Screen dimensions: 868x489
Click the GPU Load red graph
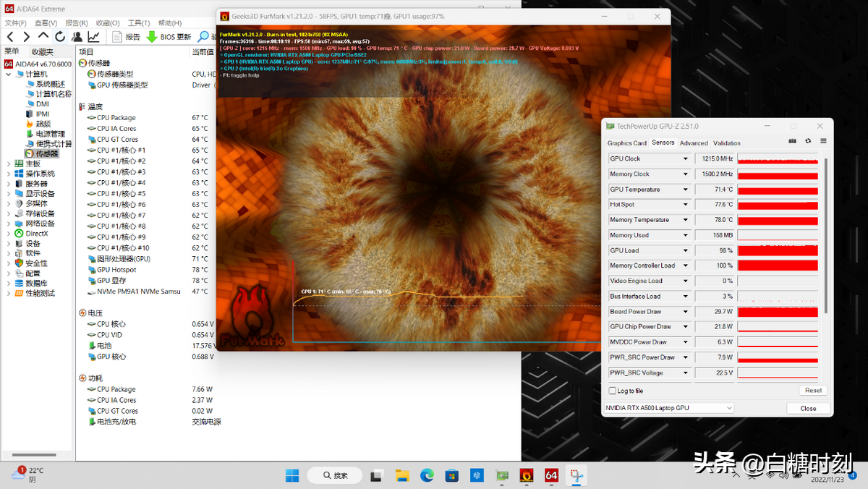point(778,250)
